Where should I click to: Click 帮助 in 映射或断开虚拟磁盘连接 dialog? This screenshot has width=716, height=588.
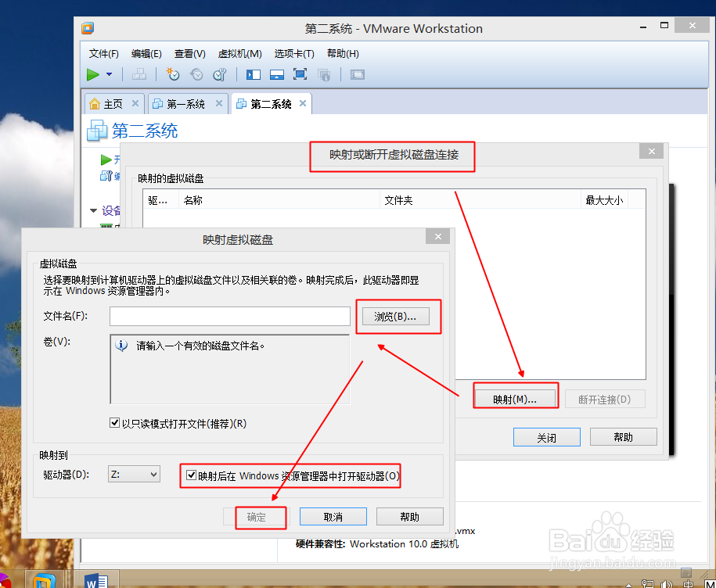pyautogui.click(x=624, y=437)
